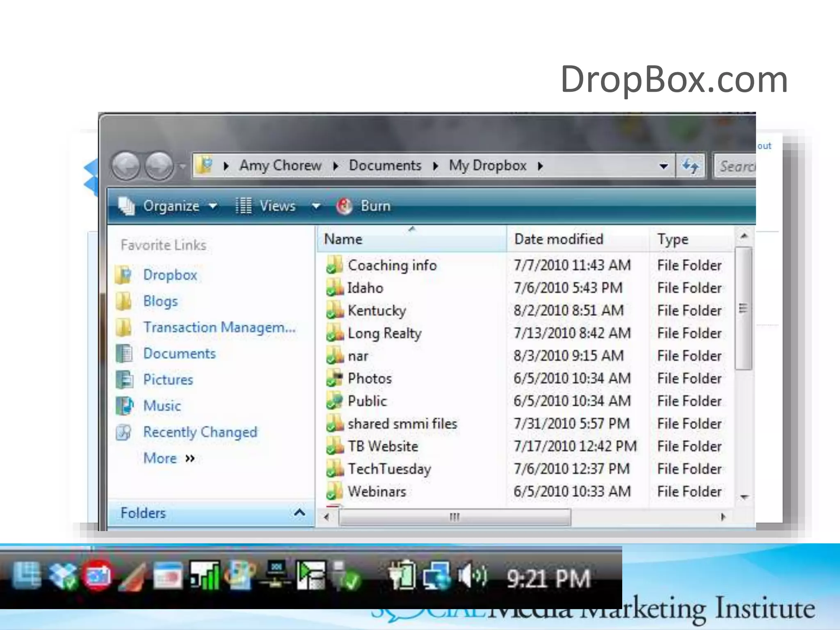The width and height of the screenshot is (840, 630).
Task: Click the Refresh button next to address bar
Action: point(691,166)
